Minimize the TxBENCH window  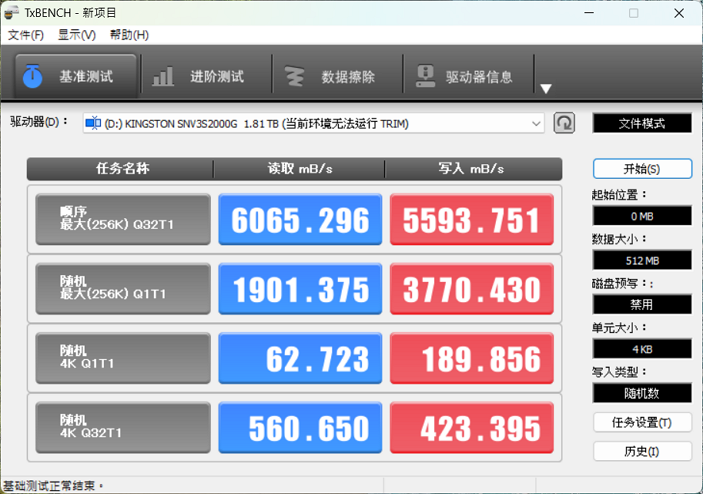coord(589,13)
